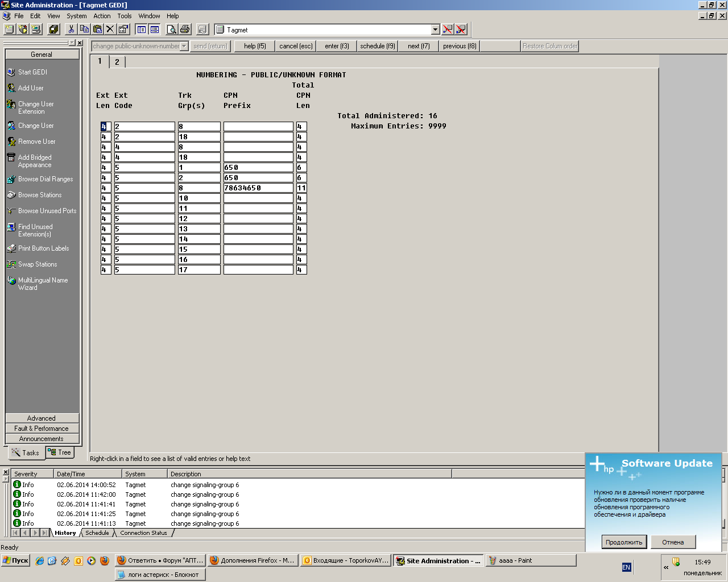Expand the Fault & Performance task group
728x582 pixels.
pyautogui.click(x=42, y=429)
